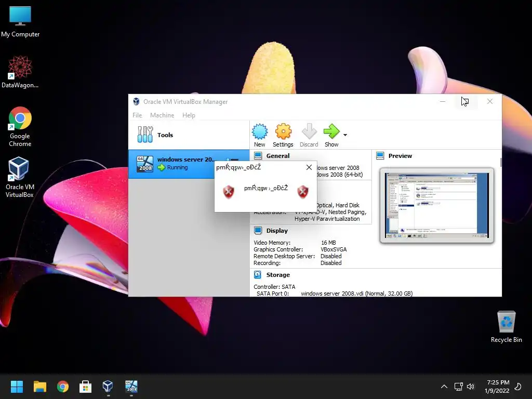
Task: Click the green Show arrow icon
Action: (331, 131)
